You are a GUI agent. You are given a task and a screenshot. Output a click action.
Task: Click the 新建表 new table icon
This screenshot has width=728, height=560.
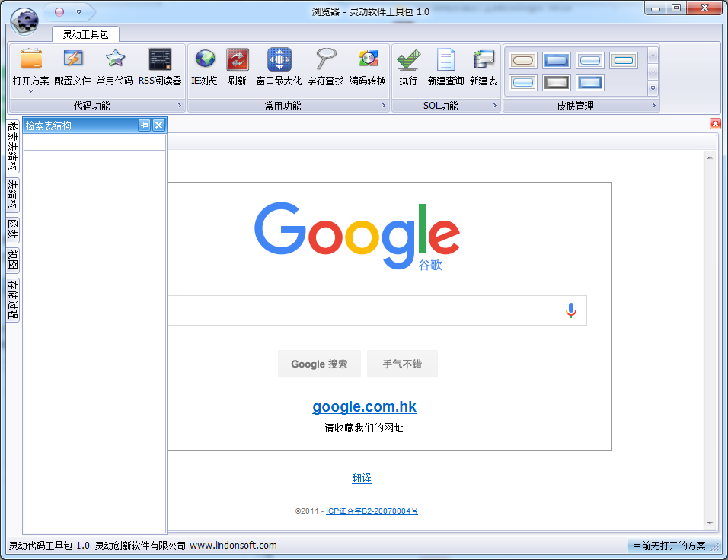pos(484,59)
